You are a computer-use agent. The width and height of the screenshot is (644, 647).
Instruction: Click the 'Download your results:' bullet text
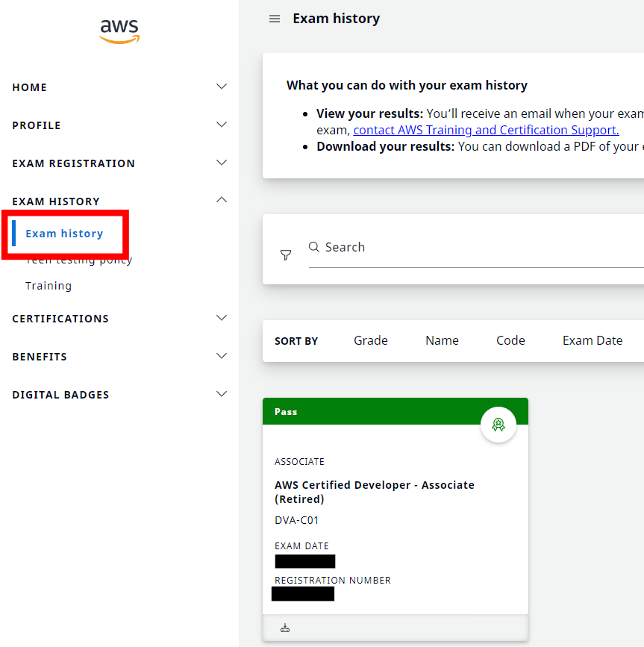click(x=385, y=146)
